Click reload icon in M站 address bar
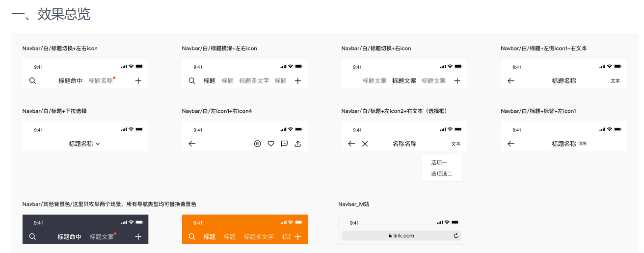 pos(456,236)
